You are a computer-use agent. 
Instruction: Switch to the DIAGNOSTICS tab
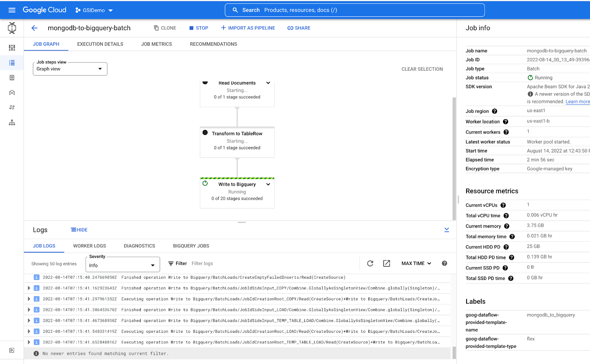pyautogui.click(x=139, y=246)
